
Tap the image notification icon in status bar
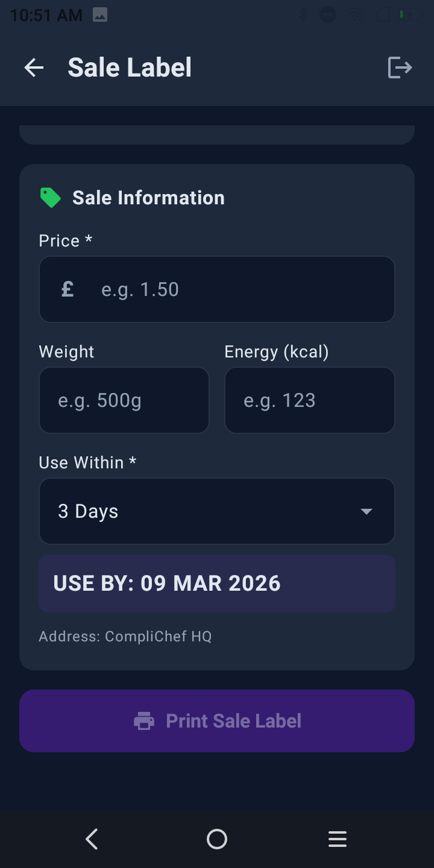click(100, 15)
